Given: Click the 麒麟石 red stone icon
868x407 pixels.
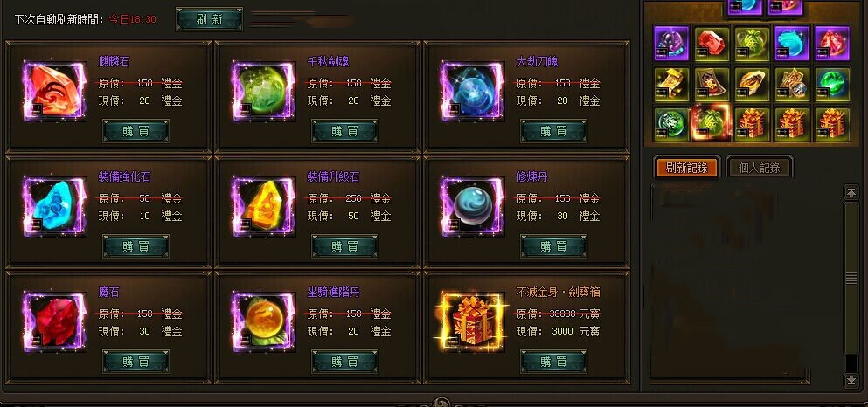Looking at the screenshot, I should (x=54, y=91).
